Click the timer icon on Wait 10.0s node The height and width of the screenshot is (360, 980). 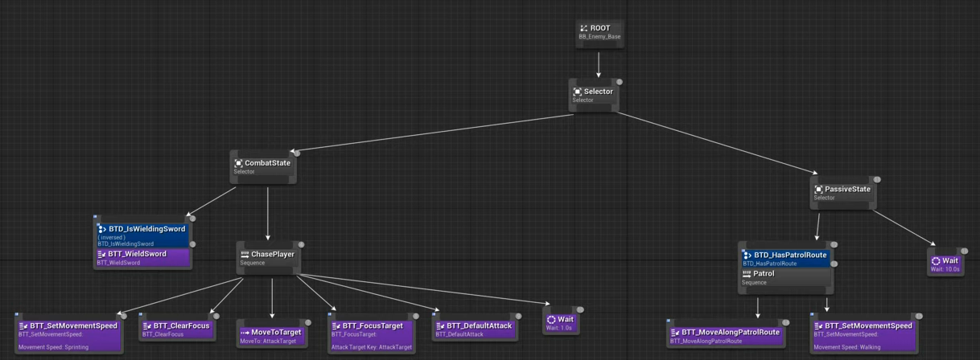tap(936, 261)
